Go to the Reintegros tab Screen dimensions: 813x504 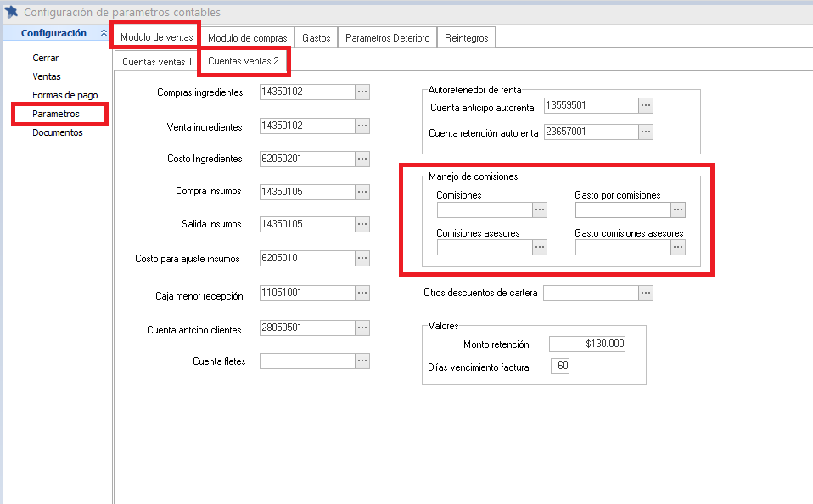click(466, 38)
